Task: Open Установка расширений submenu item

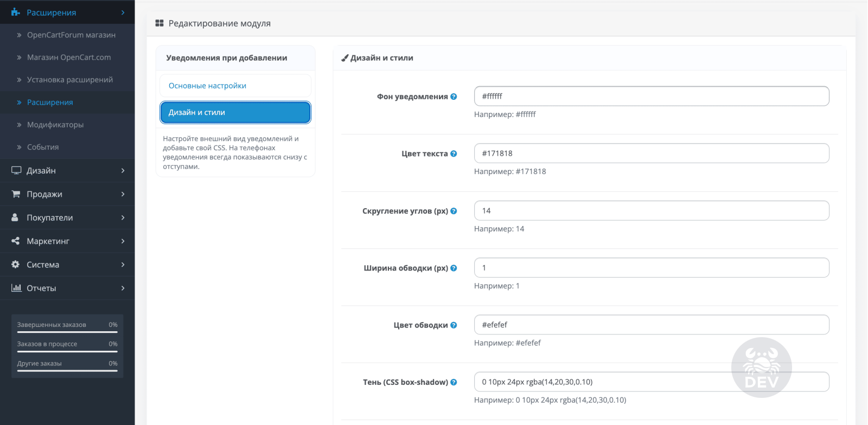Action: click(67, 80)
